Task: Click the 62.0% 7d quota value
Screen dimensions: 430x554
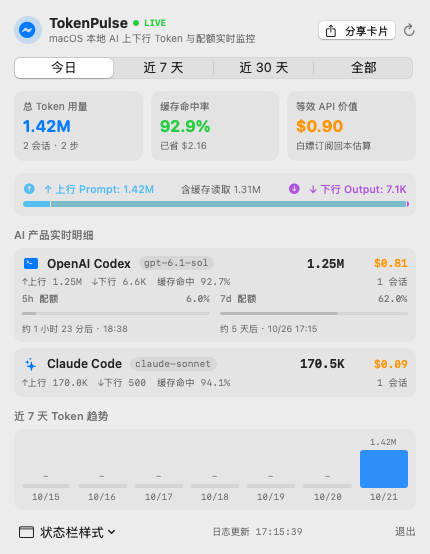Action: (393, 299)
